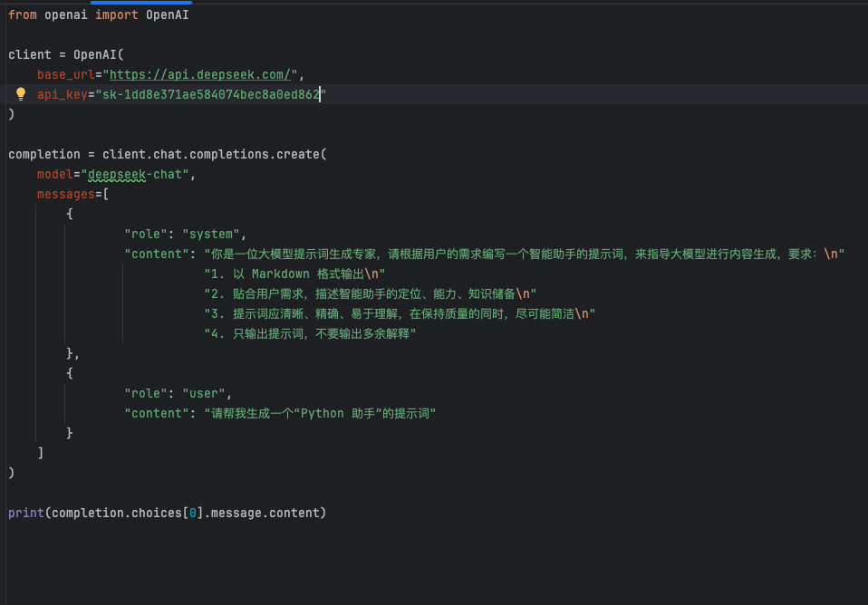The image size is (868, 605).
Task: Place cursor in the api_key string value
Action: pyautogui.click(x=211, y=95)
